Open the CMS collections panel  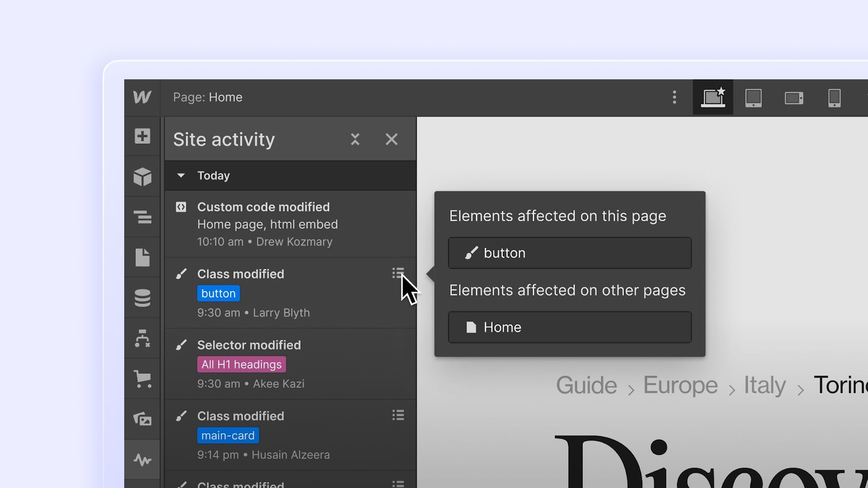click(143, 298)
